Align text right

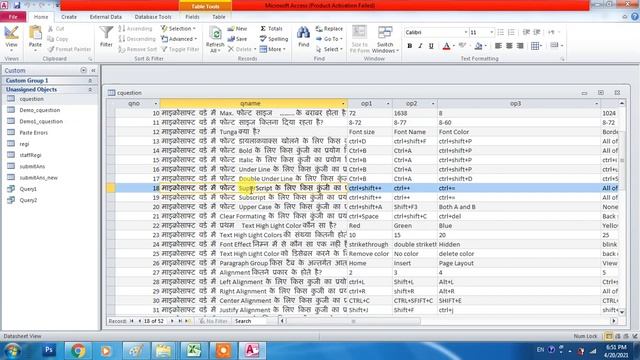tap(520, 46)
